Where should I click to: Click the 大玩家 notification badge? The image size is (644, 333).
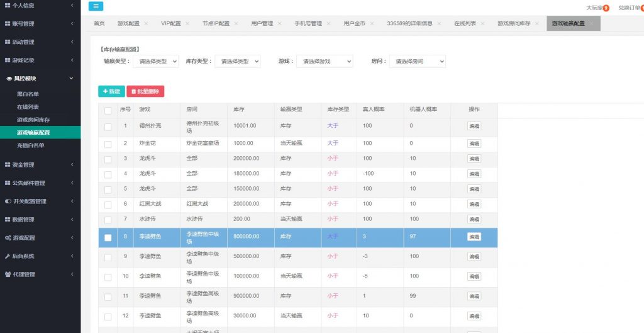coord(606,8)
